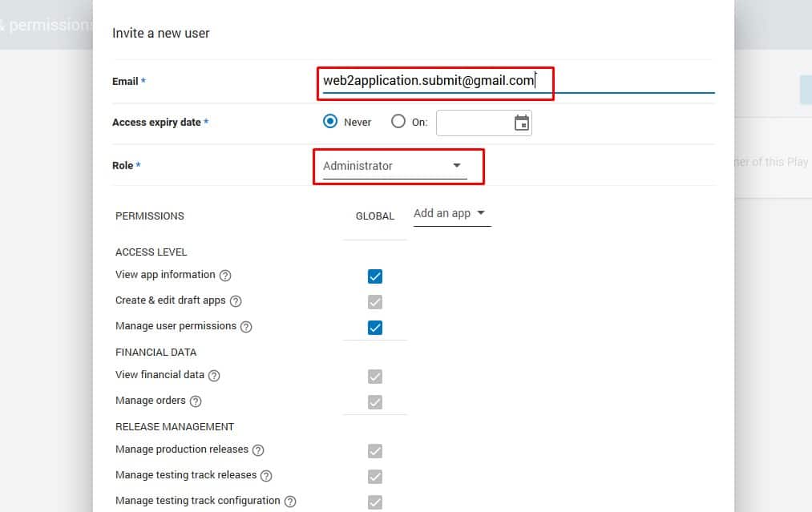
Task: Click help icon next to Manage orders
Action: 196,401
